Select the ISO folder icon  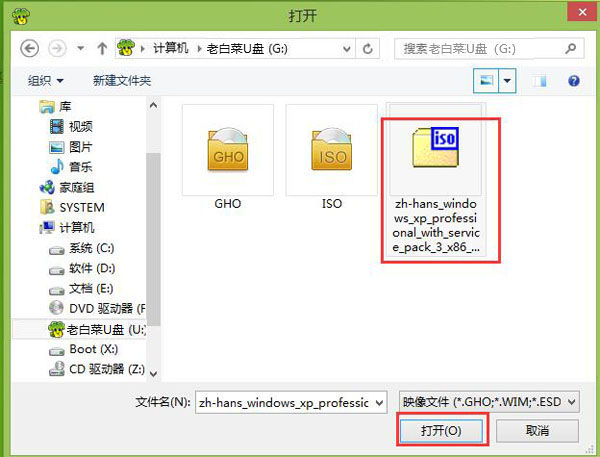pos(332,150)
